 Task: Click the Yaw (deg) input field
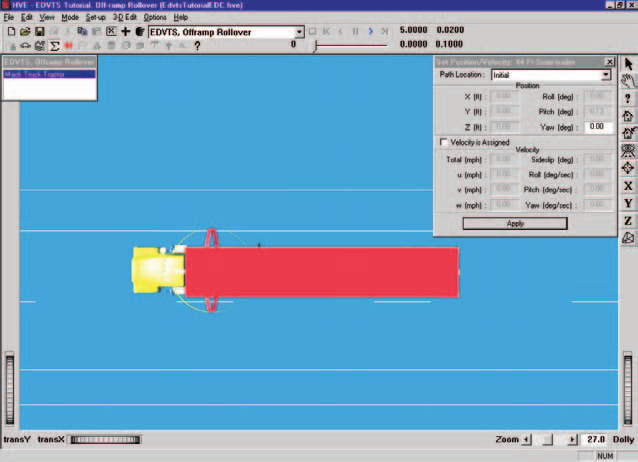pos(598,127)
